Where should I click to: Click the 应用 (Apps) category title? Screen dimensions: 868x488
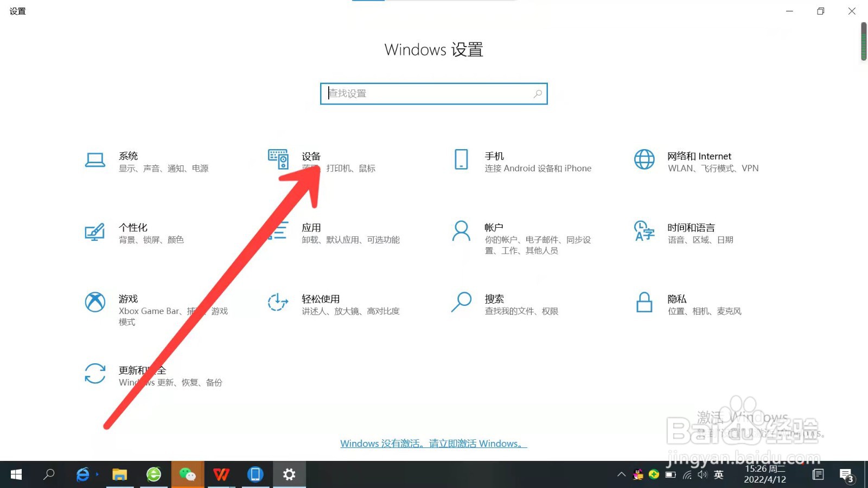point(311,228)
